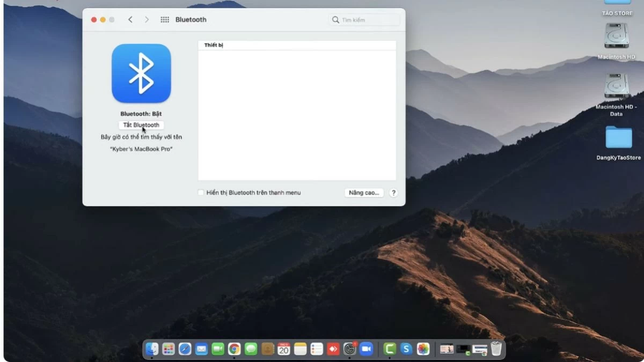Open Finder from the dock
The width and height of the screenshot is (644, 362).
coord(152,349)
